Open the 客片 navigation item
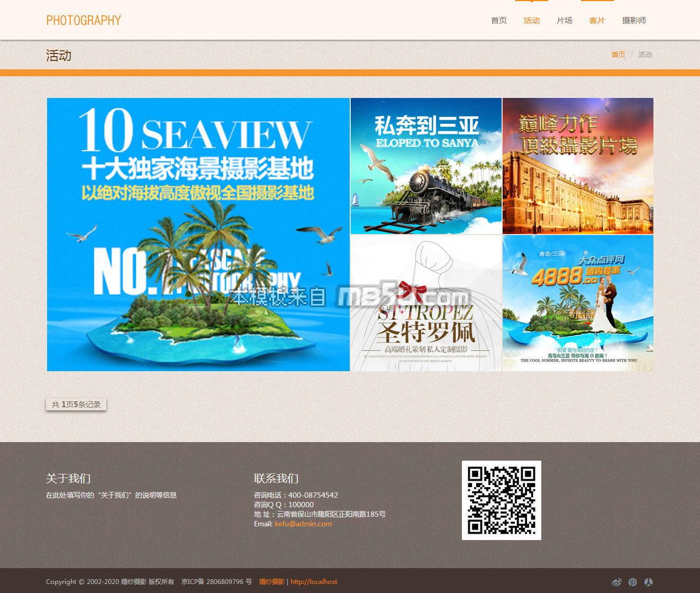This screenshot has height=593, width=700. (597, 21)
